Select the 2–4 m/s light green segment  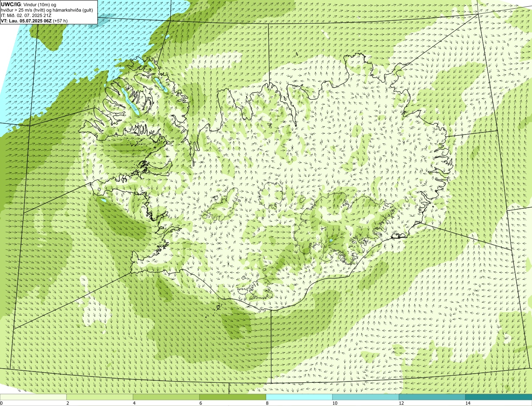click(100, 397)
